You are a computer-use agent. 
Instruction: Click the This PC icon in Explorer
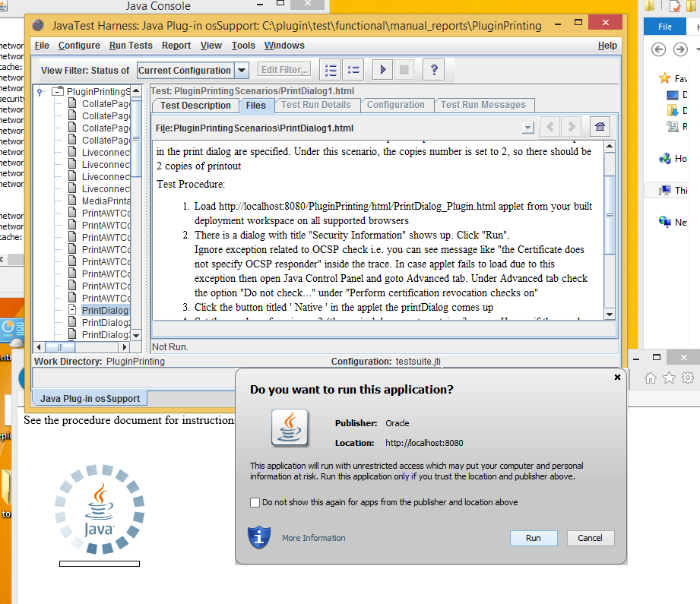pyautogui.click(x=665, y=190)
